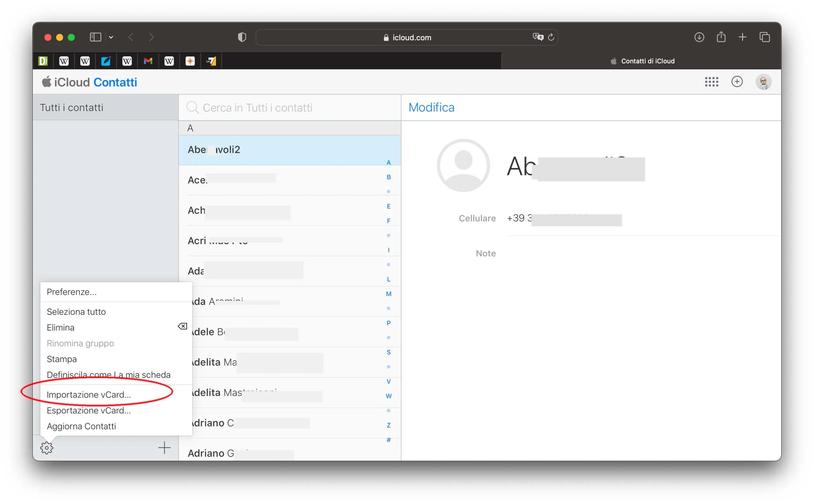Open the iCloud apps grid launcher
Viewport: 814px width, 504px height.
pos(712,82)
